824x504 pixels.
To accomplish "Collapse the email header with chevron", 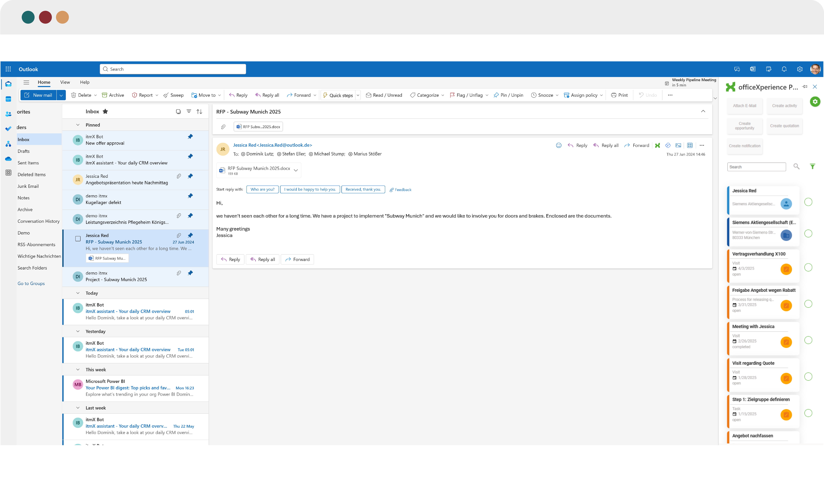I will click(703, 111).
